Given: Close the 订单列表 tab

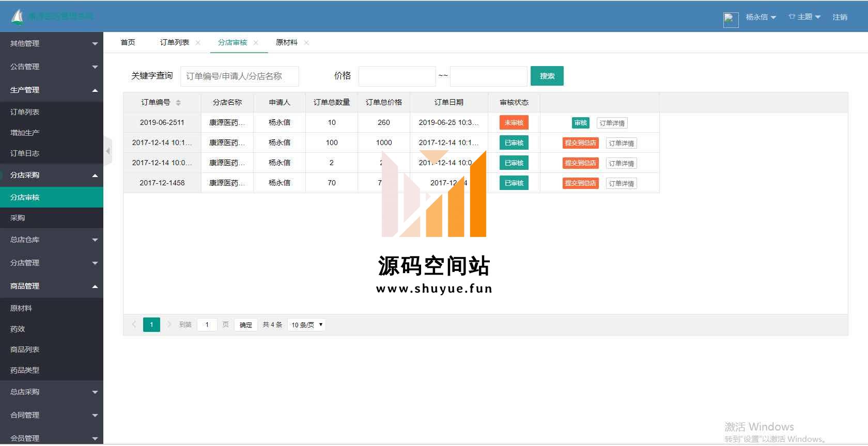Looking at the screenshot, I should pyautogui.click(x=198, y=43).
